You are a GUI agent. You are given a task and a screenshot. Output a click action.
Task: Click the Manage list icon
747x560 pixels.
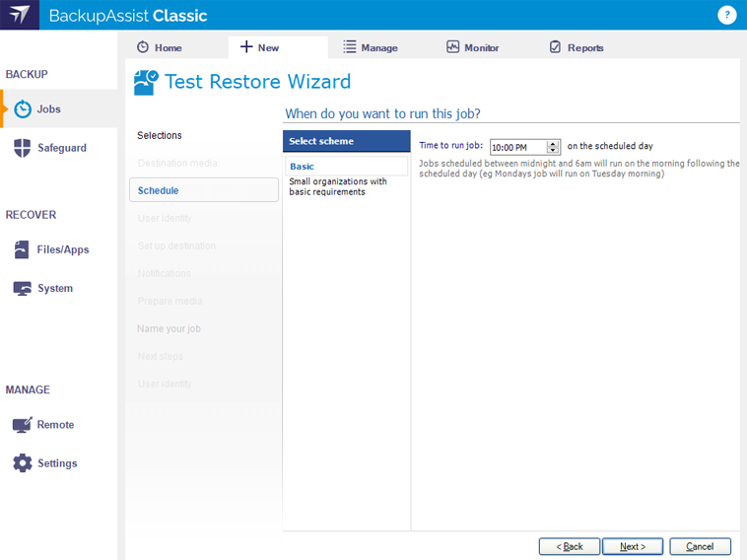tap(350, 46)
